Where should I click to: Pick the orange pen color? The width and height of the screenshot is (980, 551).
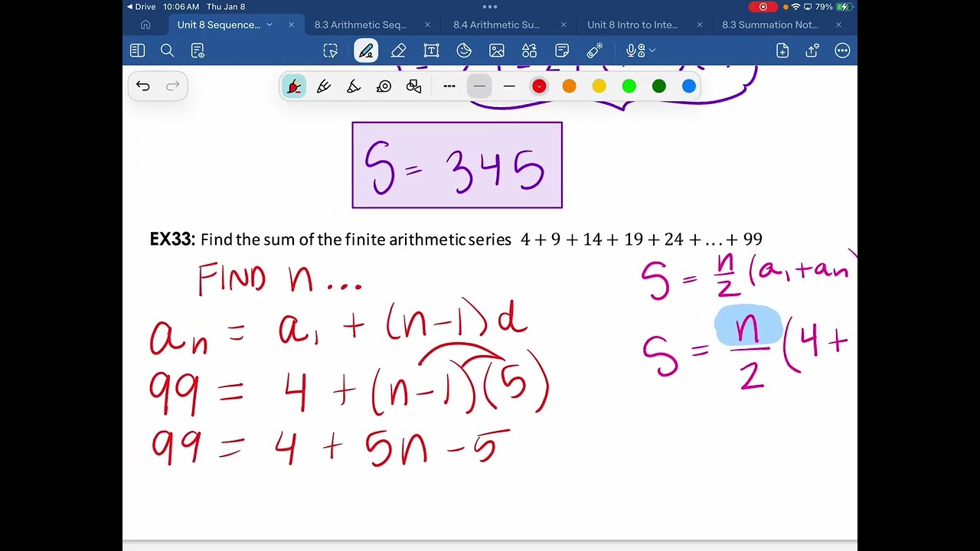coord(569,86)
